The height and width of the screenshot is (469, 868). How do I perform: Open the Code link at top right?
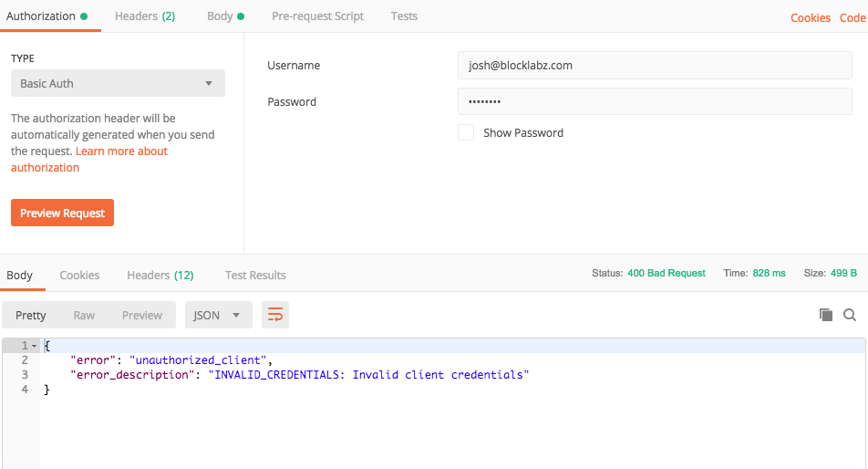pos(852,17)
